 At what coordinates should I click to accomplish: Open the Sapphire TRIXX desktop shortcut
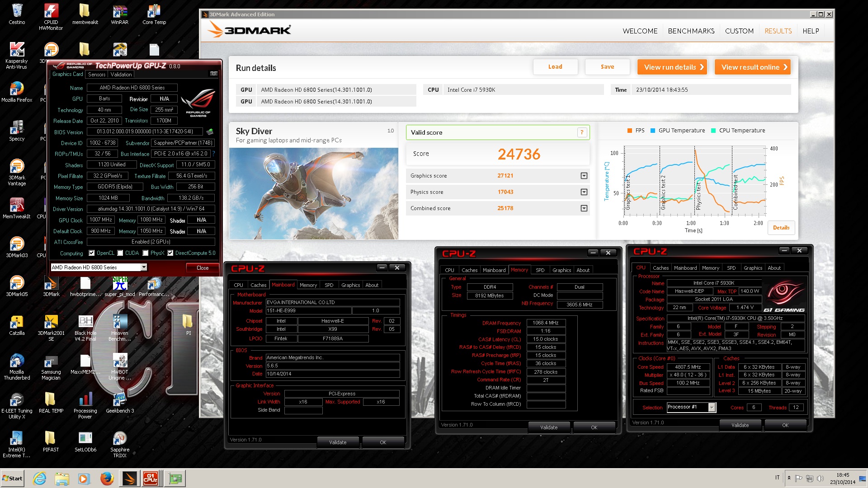[x=120, y=444]
